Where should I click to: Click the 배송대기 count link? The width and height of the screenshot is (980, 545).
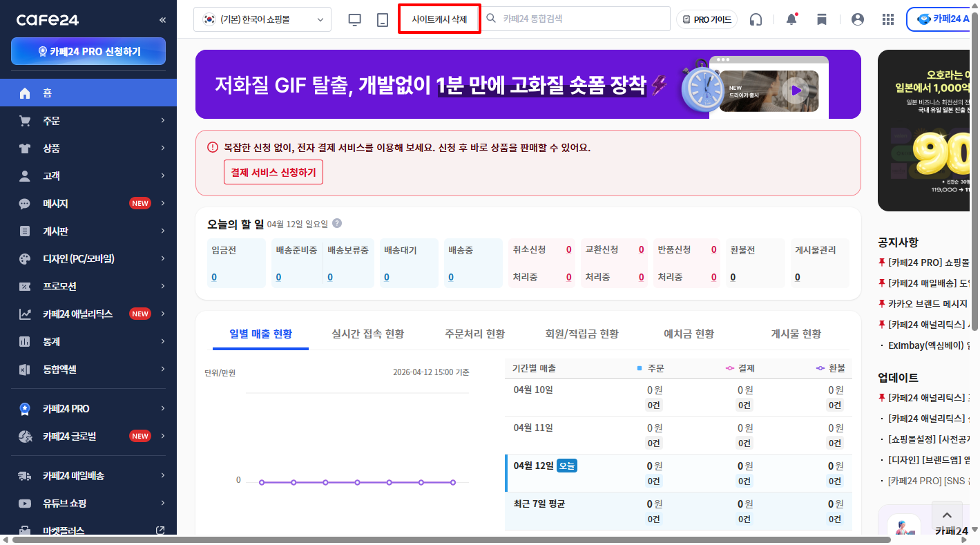pyautogui.click(x=387, y=277)
